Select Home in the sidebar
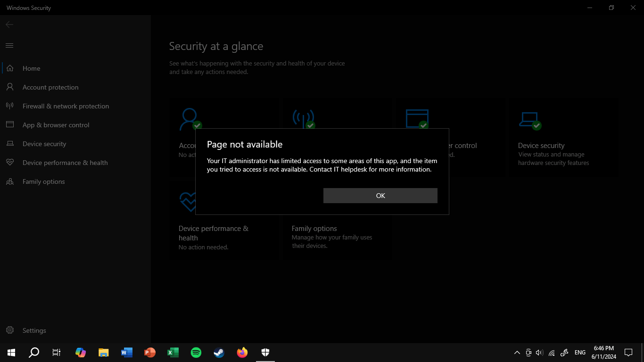644x362 pixels. (75, 68)
